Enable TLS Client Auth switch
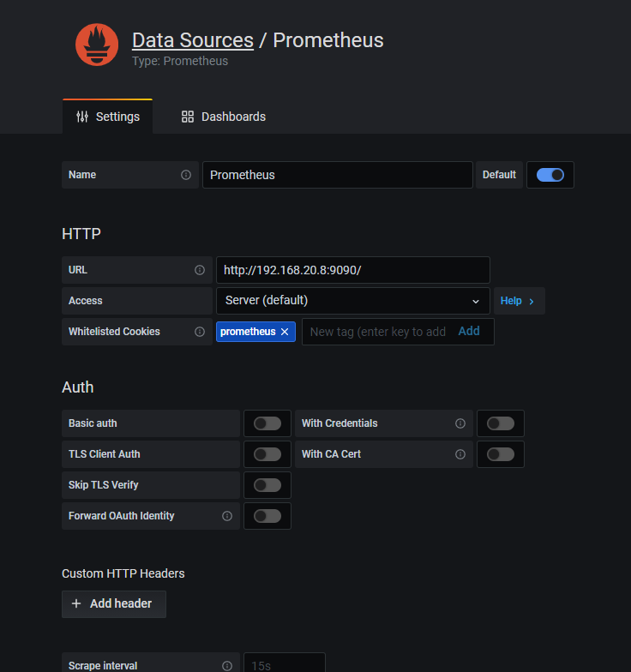Viewport: 631px width, 672px height. tap(267, 454)
